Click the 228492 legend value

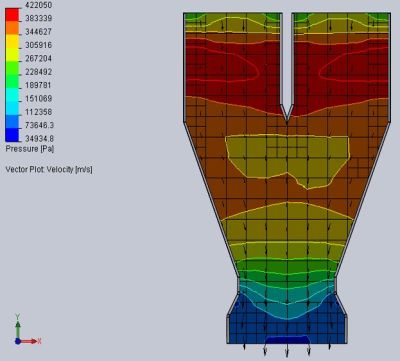tap(39, 72)
